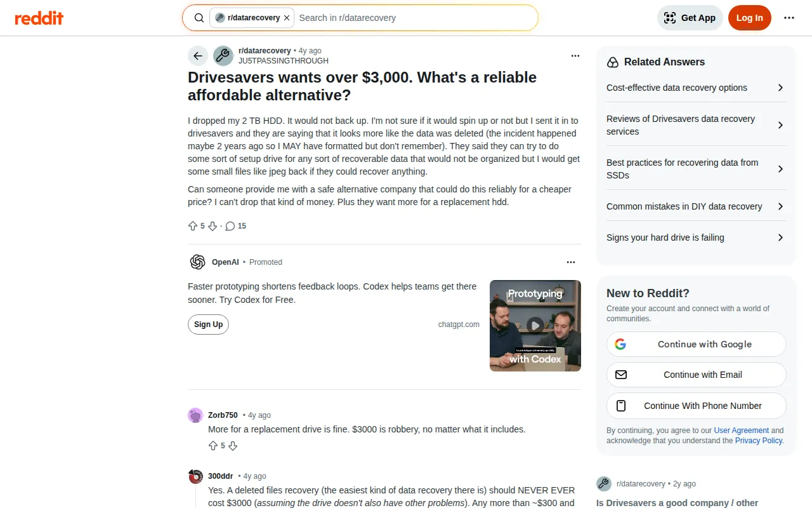Go back using the back arrow

click(198, 56)
